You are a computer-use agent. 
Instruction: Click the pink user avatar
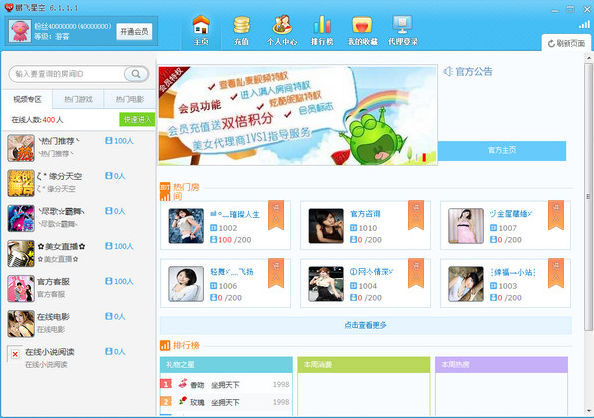(20, 31)
